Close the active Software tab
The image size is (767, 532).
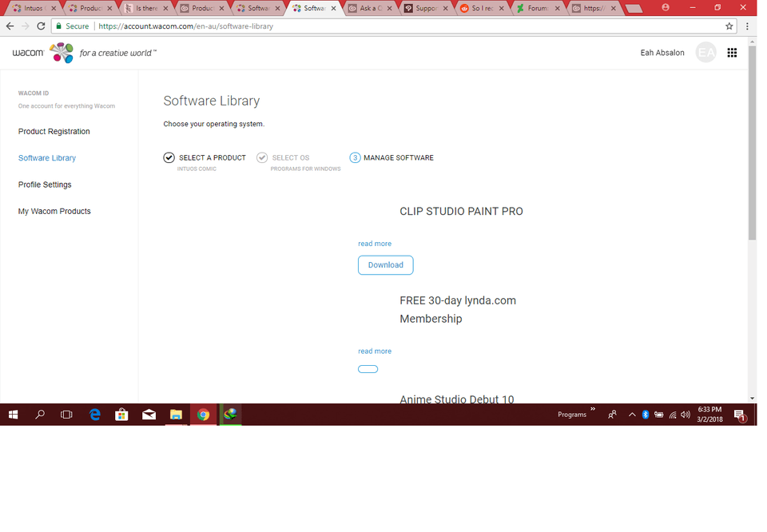pos(334,8)
